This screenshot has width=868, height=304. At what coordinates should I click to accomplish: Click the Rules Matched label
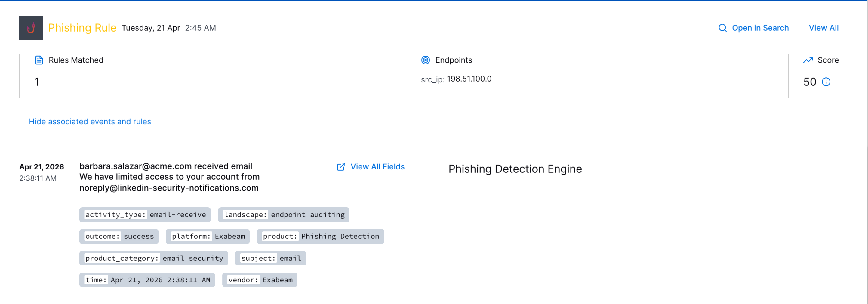tap(76, 60)
